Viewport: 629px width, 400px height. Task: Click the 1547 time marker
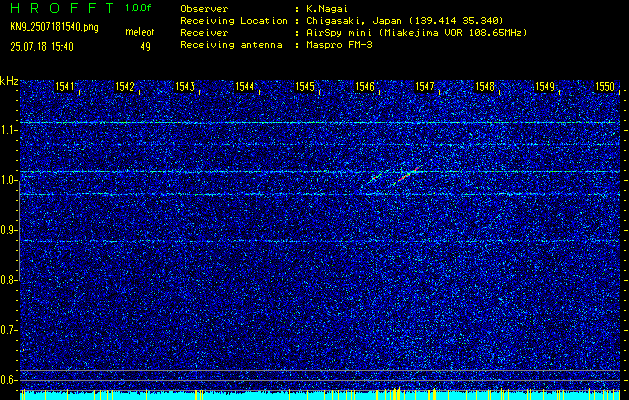[425, 86]
